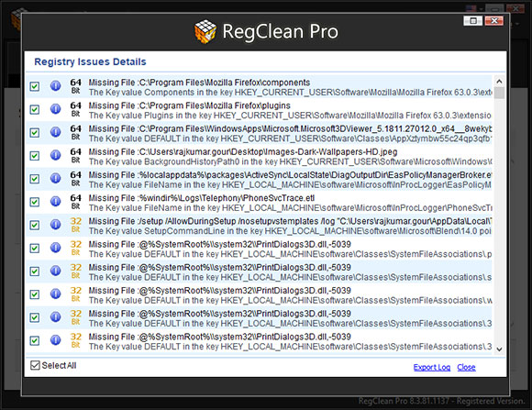
Task: Click the Registry Issues Details heading
Action: (x=90, y=61)
